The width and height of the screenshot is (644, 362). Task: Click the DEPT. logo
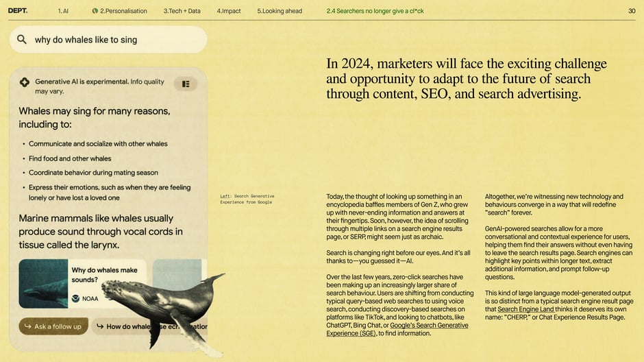[18, 11]
